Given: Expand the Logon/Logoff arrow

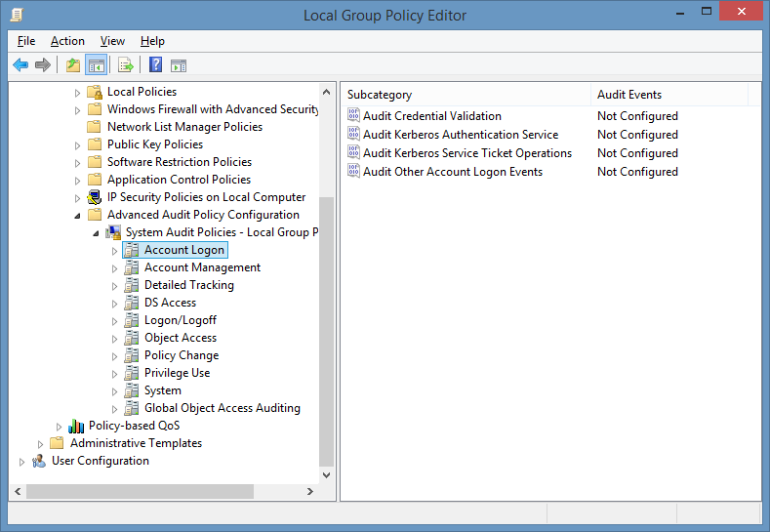Looking at the screenshot, I should [114, 322].
